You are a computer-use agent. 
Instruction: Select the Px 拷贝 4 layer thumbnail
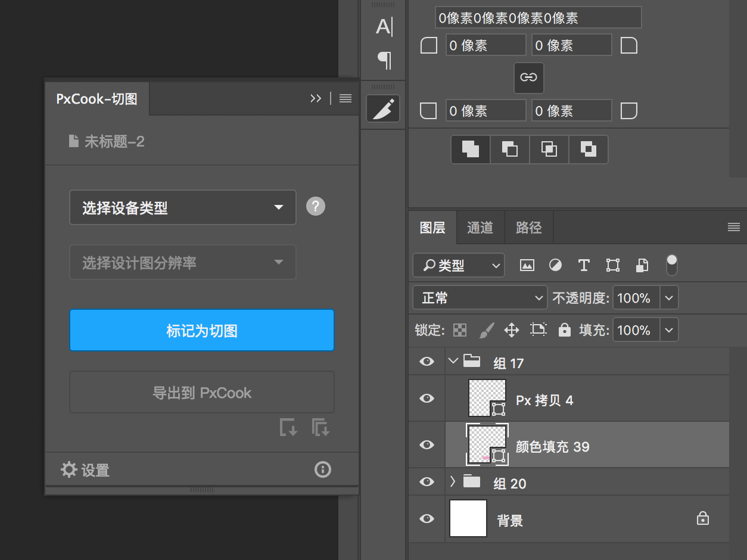pyautogui.click(x=487, y=399)
